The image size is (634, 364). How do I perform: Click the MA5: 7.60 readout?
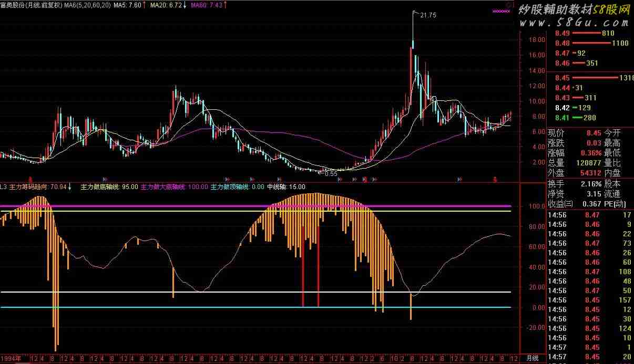pyautogui.click(x=127, y=5)
